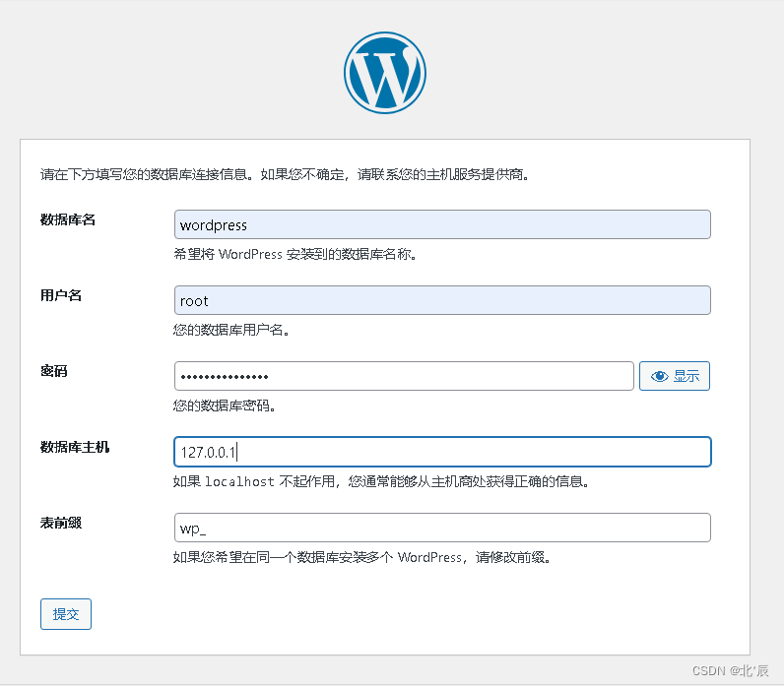Click the hint text 您的数据库密码
The width and height of the screenshot is (784, 686).
[x=224, y=405]
